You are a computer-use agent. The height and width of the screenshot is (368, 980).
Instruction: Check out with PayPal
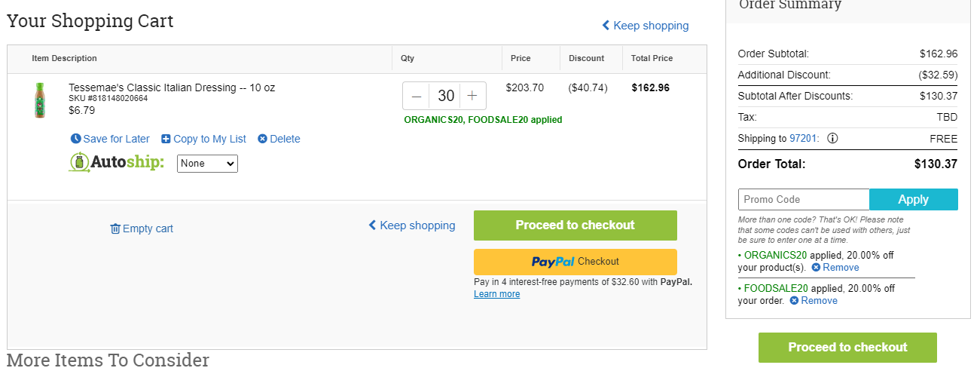pyautogui.click(x=575, y=262)
